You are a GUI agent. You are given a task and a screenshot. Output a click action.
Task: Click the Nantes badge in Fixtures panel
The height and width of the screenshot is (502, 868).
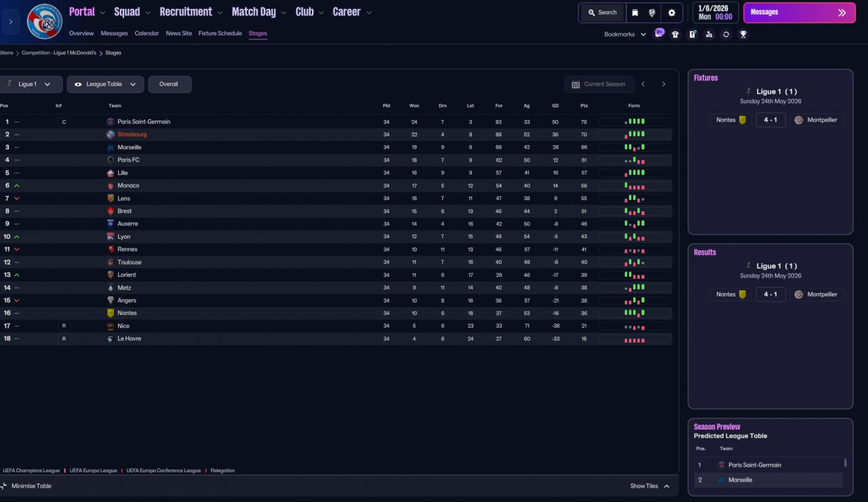coord(743,120)
